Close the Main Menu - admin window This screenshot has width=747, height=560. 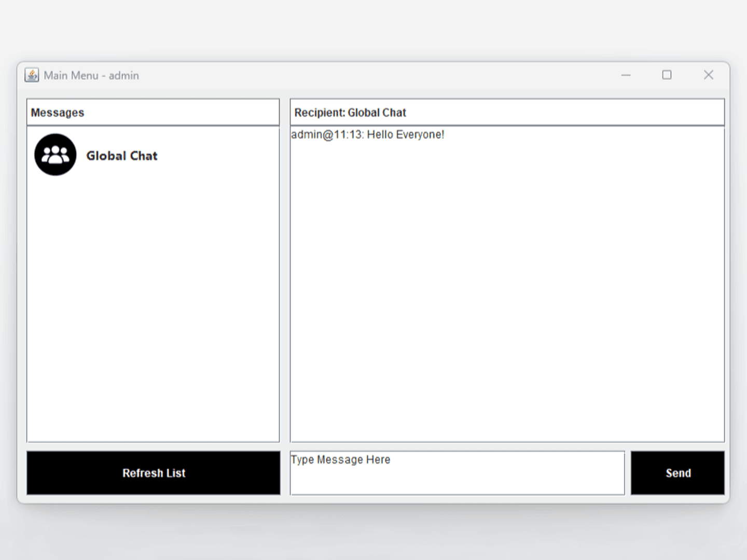coord(708,75)
